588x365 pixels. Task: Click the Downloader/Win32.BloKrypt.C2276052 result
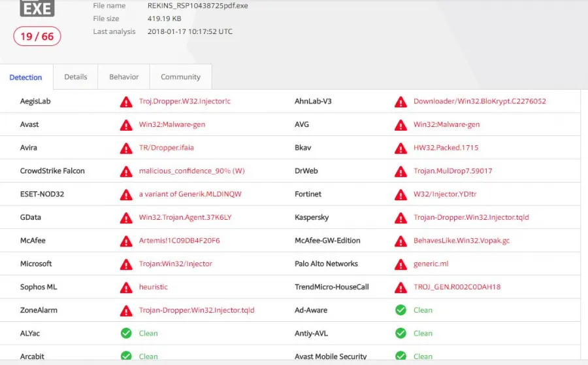pyautogui.click(x=480, y=101)
